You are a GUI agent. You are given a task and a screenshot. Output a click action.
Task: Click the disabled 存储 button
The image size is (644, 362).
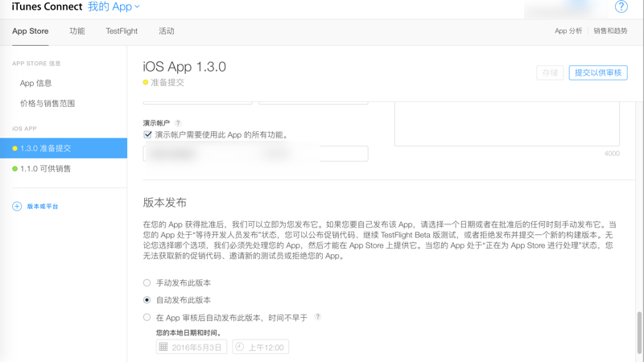(x=550, y=72)
